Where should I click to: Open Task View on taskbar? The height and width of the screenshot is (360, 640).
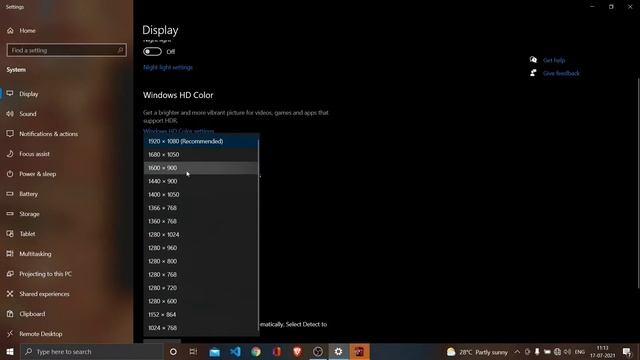pyautogui.click(x=193, y=351)
